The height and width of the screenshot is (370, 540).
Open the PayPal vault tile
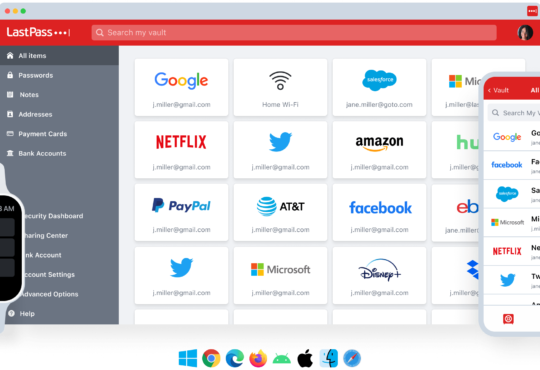(181, 213)
